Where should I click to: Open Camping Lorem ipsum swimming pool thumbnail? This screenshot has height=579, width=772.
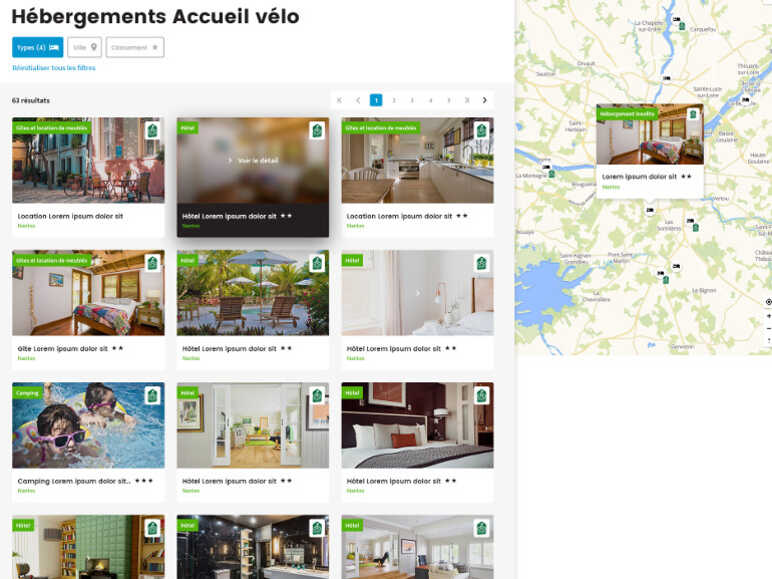pyautogui.click(x=88, y=425)
